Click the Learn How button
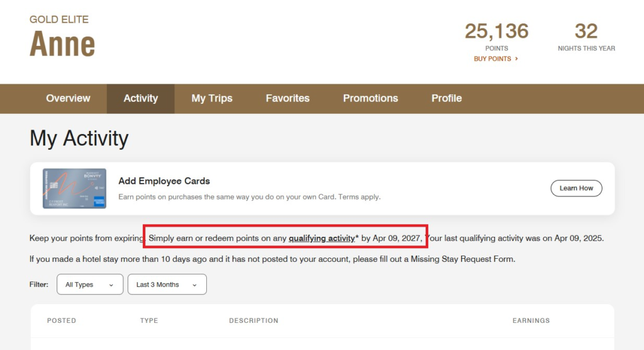The image size is (644, 350). 576,188
